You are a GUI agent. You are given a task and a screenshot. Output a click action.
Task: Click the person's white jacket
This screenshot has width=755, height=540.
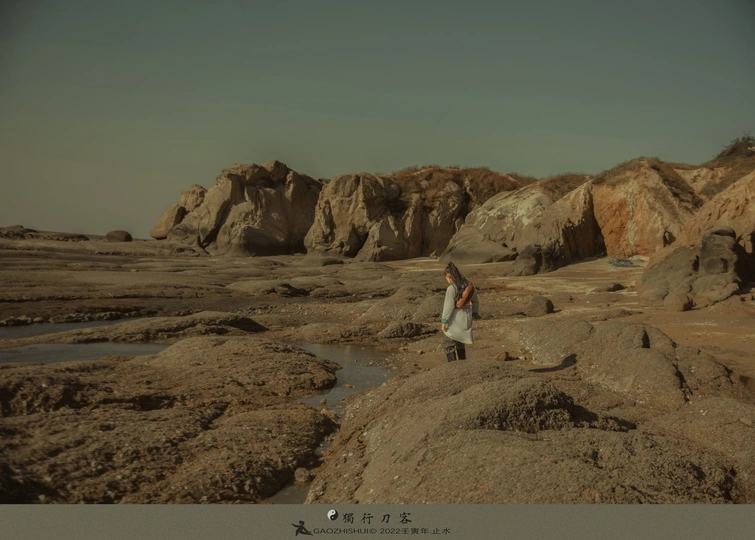click(456, 319)
